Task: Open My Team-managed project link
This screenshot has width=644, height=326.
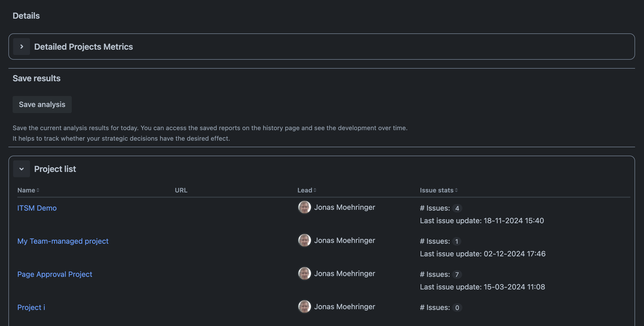Action: [63, 241]
